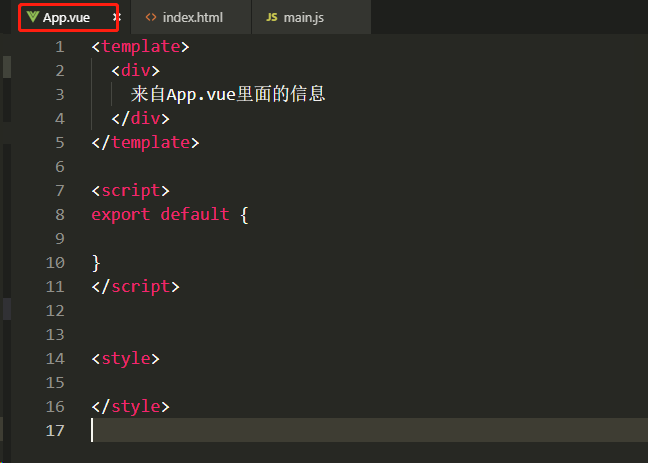Screen dimensions: 648x463
Task: Place cursor on empty line 9
Action: [369, 239]
